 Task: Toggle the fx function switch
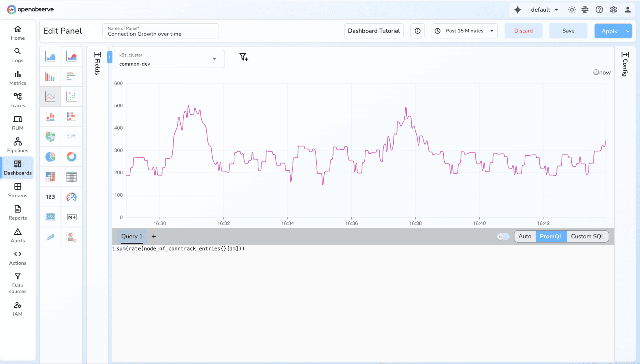(503, 236)
